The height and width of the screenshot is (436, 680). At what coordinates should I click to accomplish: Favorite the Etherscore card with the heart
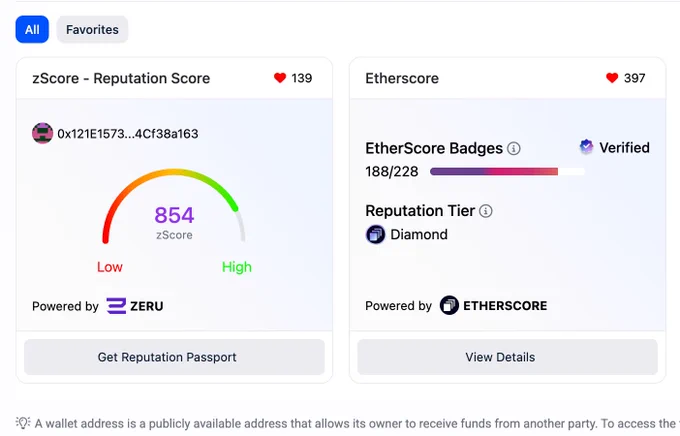pos(612,78)
